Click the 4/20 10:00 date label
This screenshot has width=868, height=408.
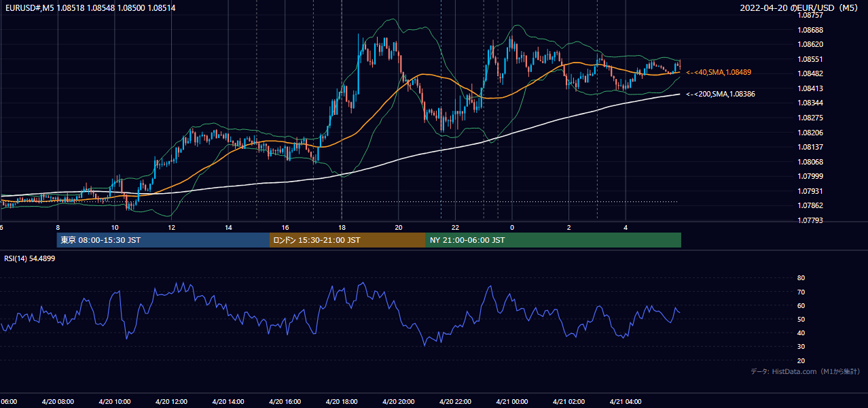pyautogui.click(x=114, y=402)
